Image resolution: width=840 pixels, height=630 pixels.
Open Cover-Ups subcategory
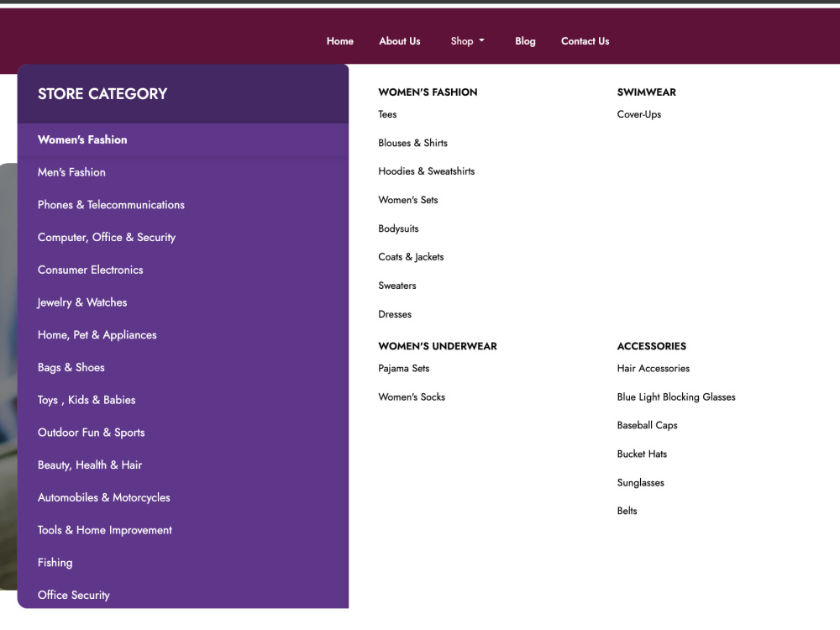[639, 114]
